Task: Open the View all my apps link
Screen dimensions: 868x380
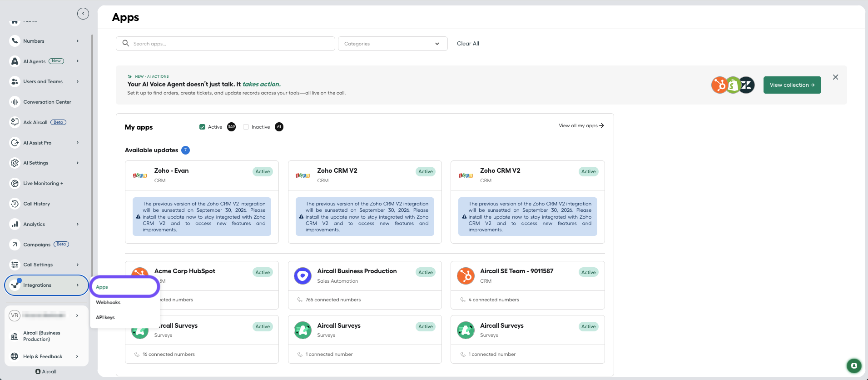Action: coord(581,125)
